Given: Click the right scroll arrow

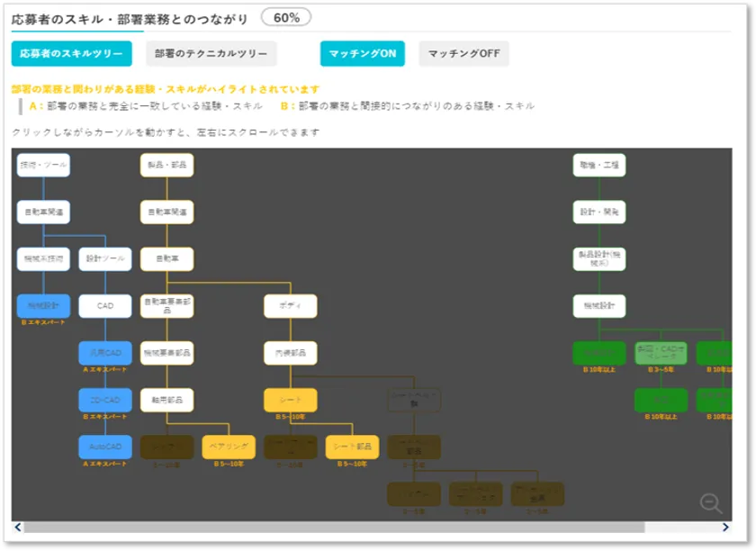Looking at the screenshot, I should point(725,528).
